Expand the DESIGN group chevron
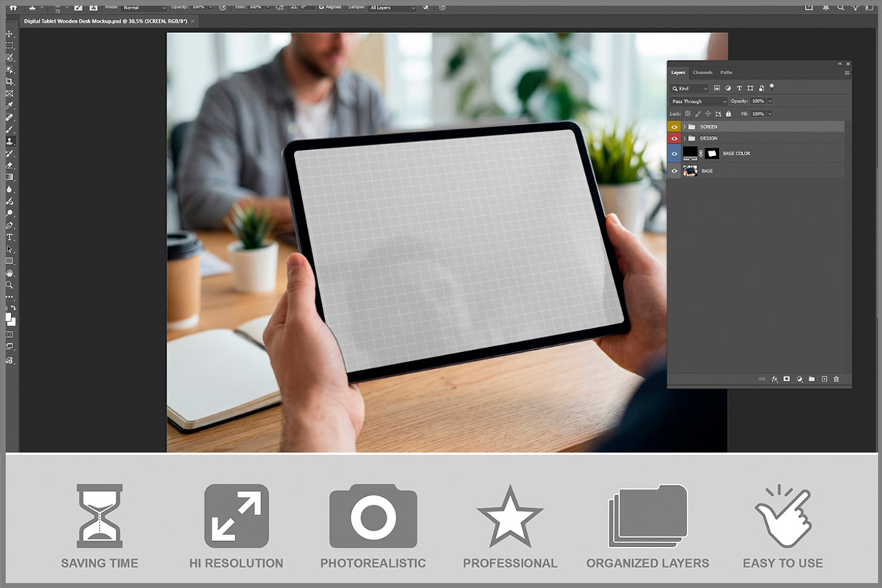882x588 pixels. click(684, 138)
